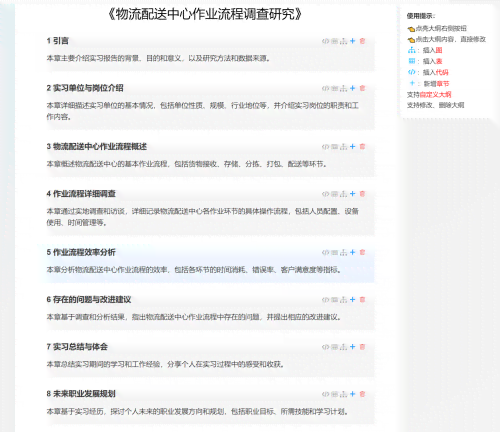Add a chapter after 8 未来职业发展规划

pos(353,394)
